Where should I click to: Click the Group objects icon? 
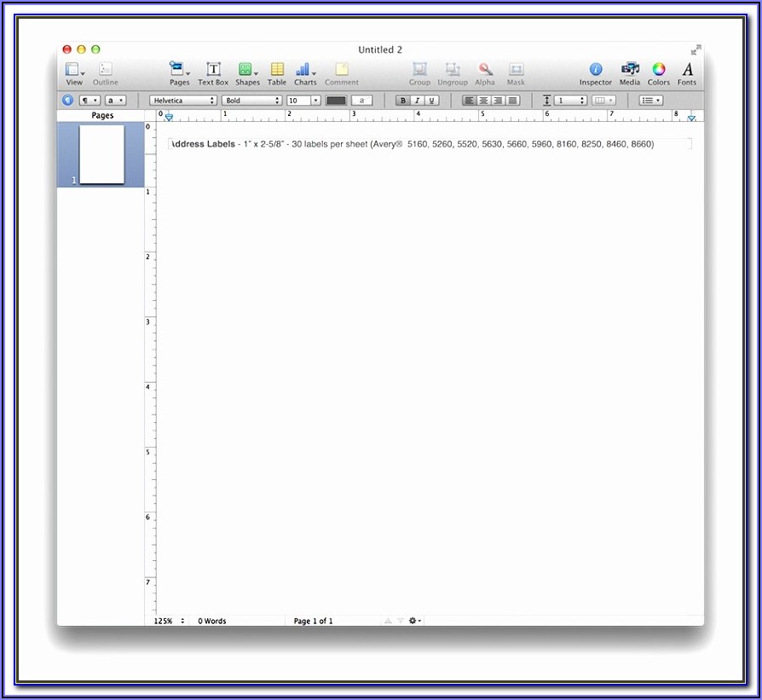(x=420, y=74)
